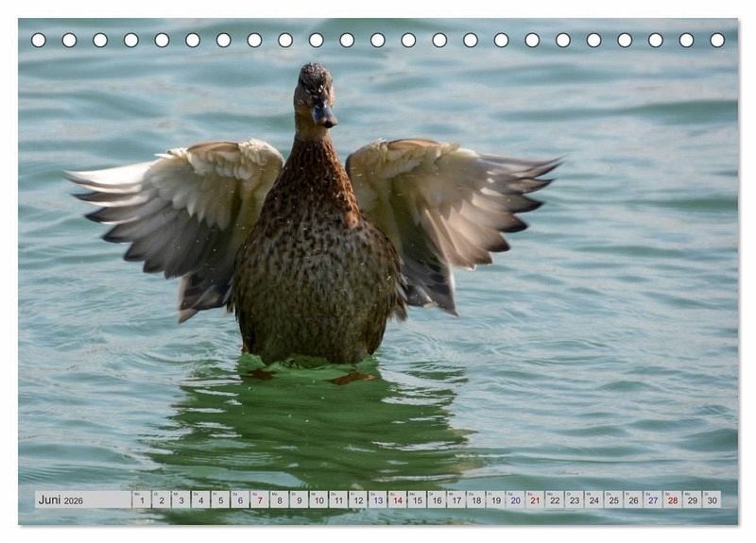The image size is (756, 543).
Task: Select day 23 in the calendar strip
Action: tap(575, 500)
